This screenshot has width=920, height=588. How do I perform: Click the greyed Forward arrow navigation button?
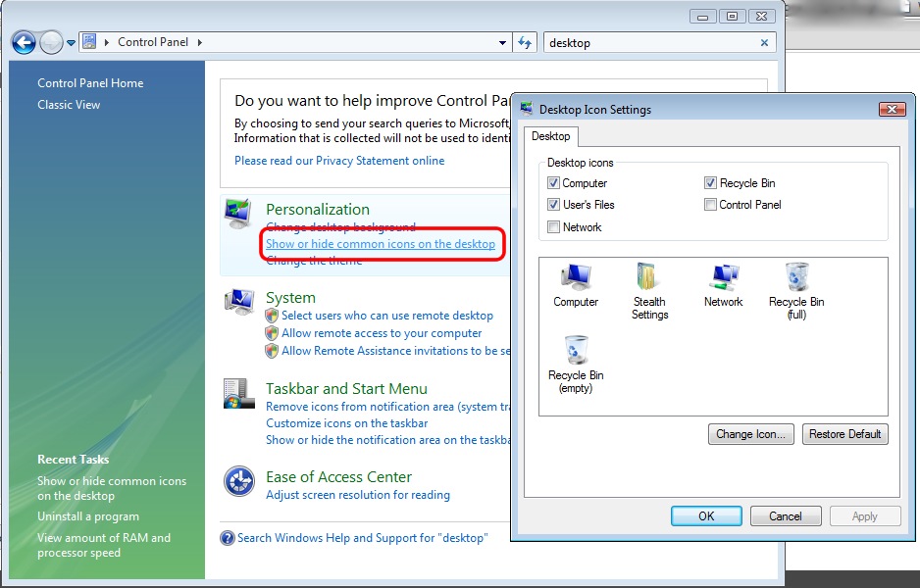tap(51, 43)
